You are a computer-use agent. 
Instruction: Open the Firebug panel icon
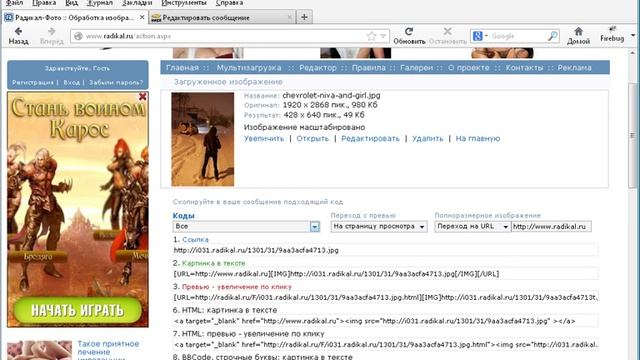coord(612,34)
